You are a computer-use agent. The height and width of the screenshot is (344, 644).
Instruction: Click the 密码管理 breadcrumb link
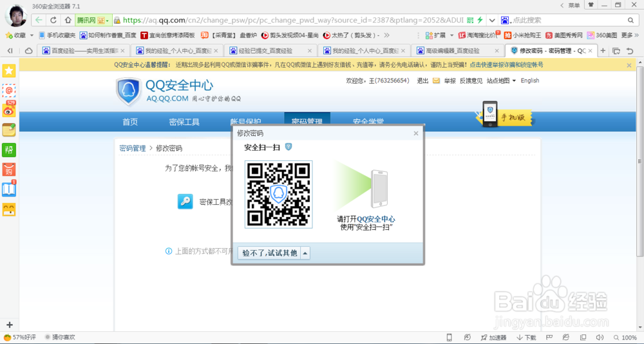(133, 148)
